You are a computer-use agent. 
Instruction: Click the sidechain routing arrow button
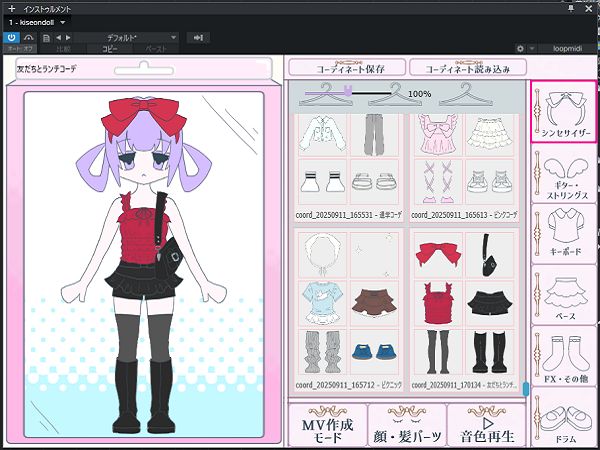pyautogui.click(x=198, y=38)
